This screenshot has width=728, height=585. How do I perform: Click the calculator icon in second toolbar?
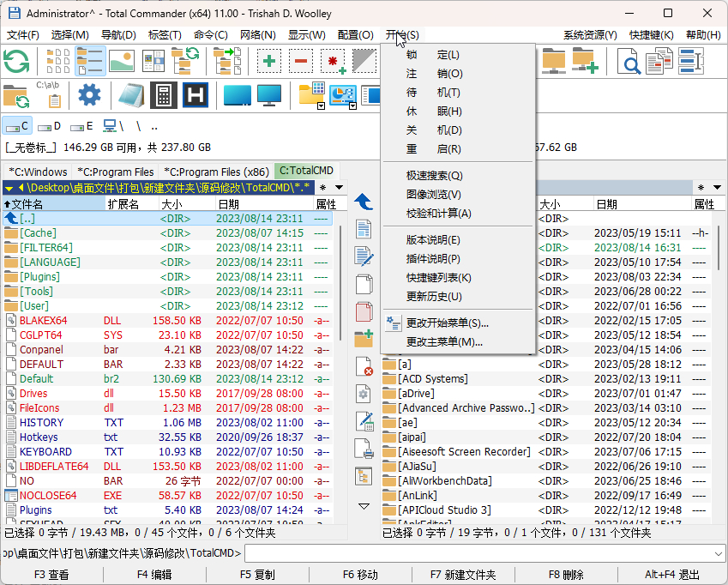(x=164, y=95)
